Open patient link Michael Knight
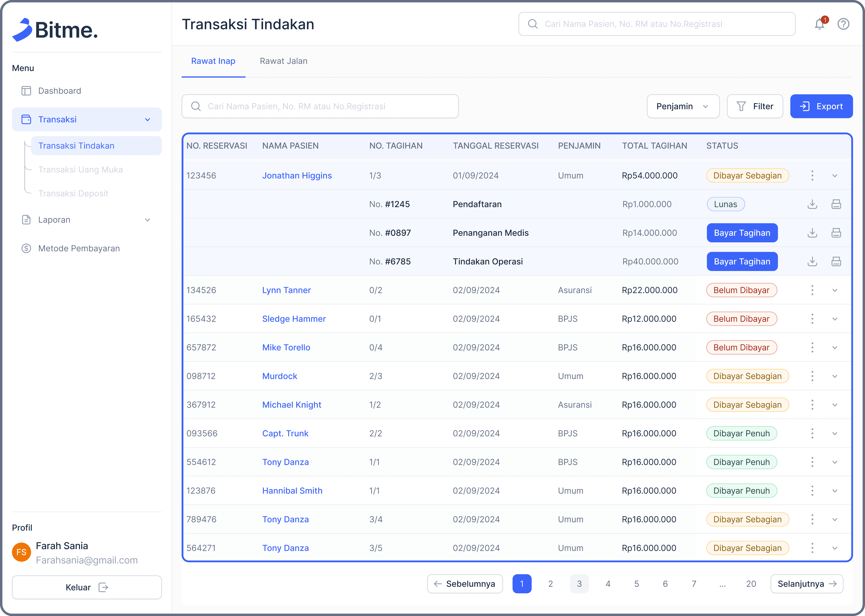 coord(292,405)
